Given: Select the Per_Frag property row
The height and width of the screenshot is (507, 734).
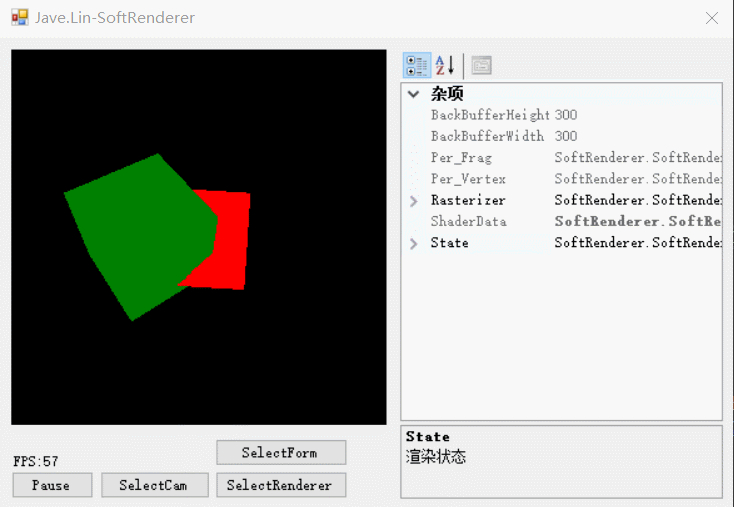Looking at the screenshot, I should [562, 157].
